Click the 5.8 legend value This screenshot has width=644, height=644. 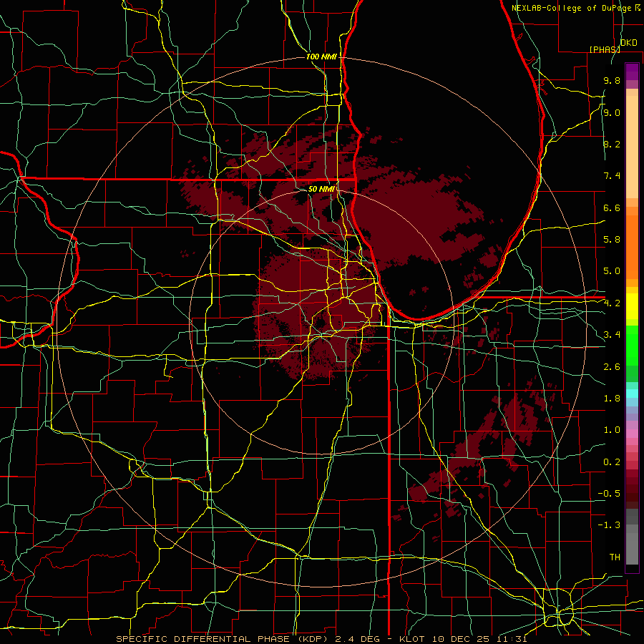612,240
